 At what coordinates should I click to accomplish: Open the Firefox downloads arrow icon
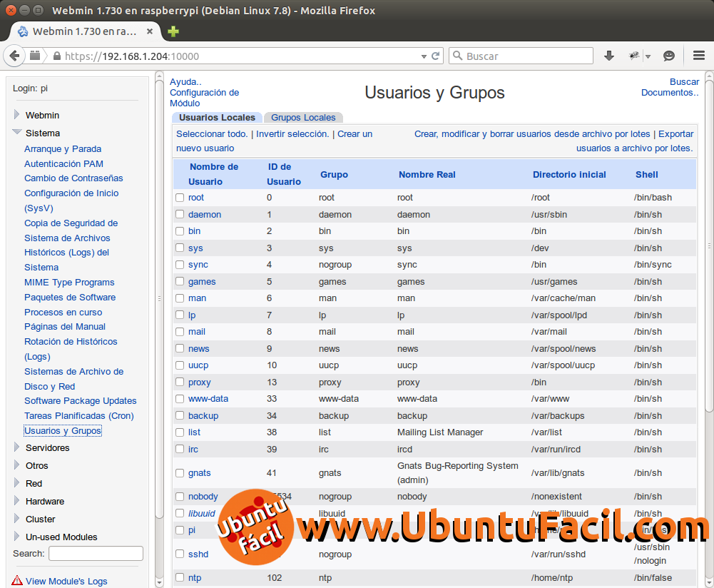(x=609, y=56)
